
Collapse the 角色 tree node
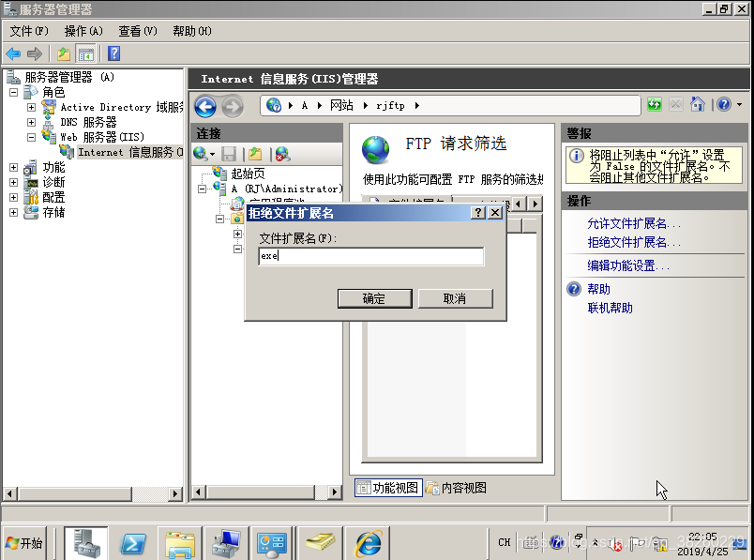13,92
